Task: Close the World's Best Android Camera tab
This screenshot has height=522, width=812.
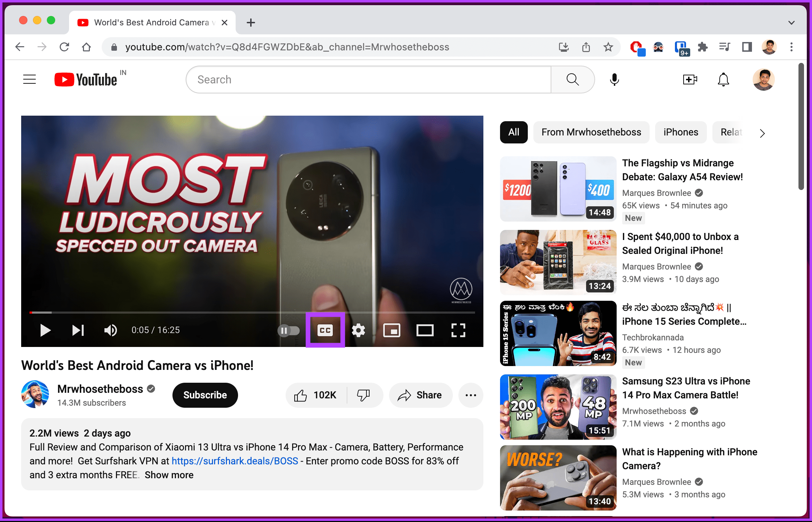Action: [225, 23]
